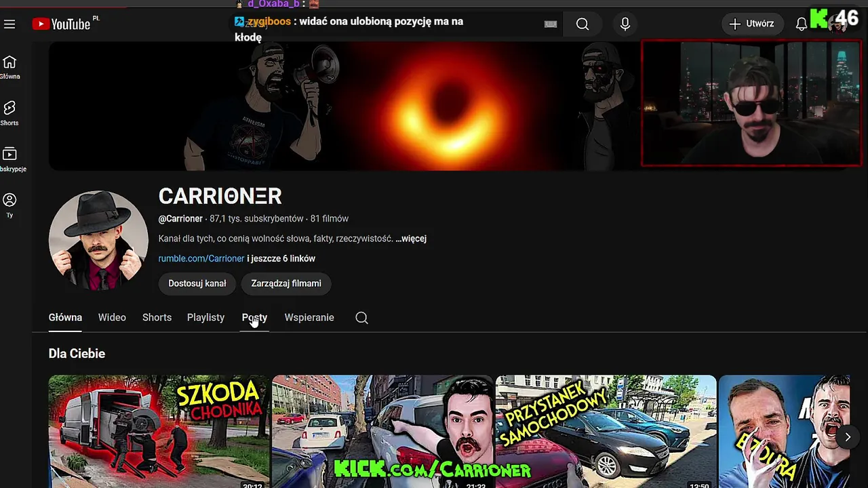Open the notifications bell
The width and height of the screenshot is (868, 488).
pos(802,24)
